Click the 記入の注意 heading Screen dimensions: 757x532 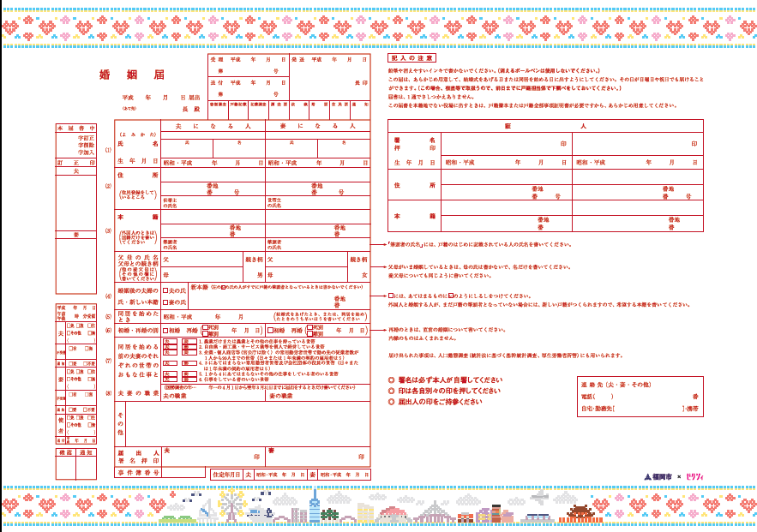[402, 57]
